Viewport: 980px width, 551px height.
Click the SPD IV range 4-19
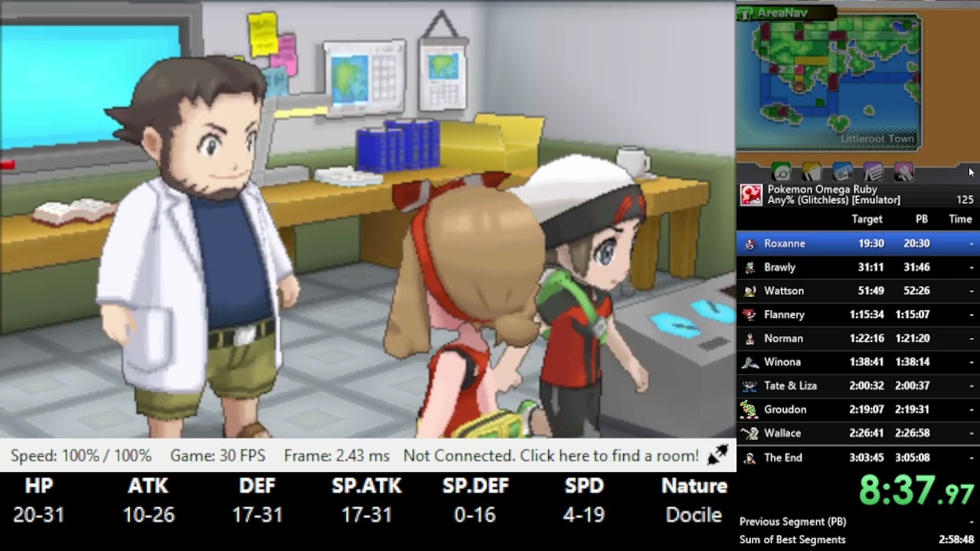584,515
